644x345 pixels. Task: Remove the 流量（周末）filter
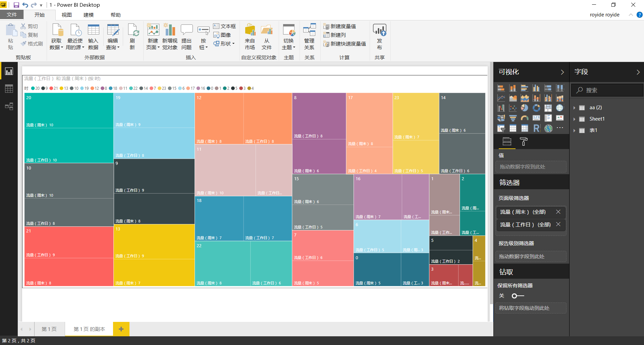[x=558, y=212]
